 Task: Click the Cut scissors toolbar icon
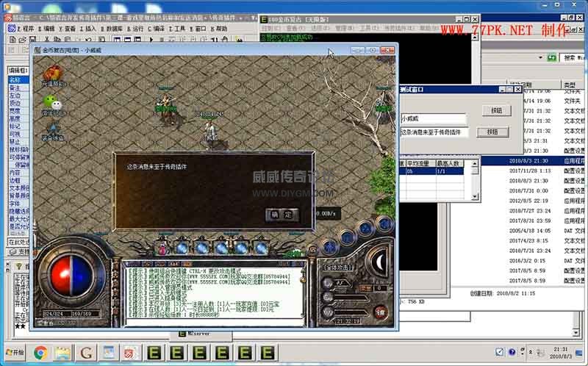[47, 39]
